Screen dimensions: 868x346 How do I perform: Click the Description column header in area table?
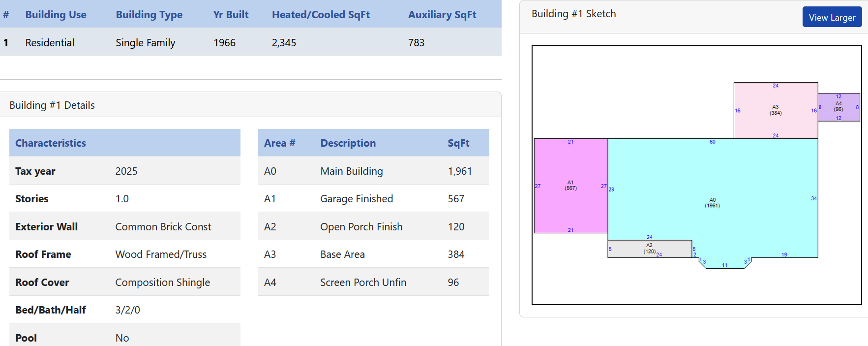[x=348, y=143]
